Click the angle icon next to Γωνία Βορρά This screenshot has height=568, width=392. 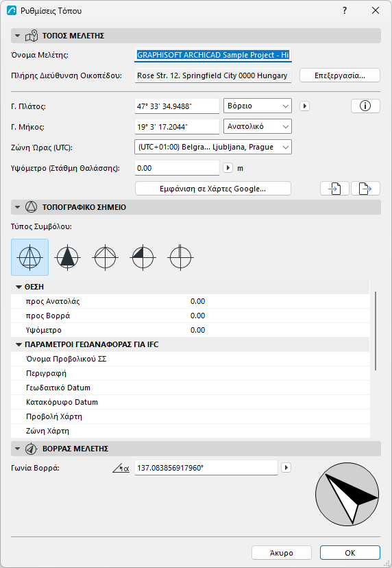click(121, 468)
